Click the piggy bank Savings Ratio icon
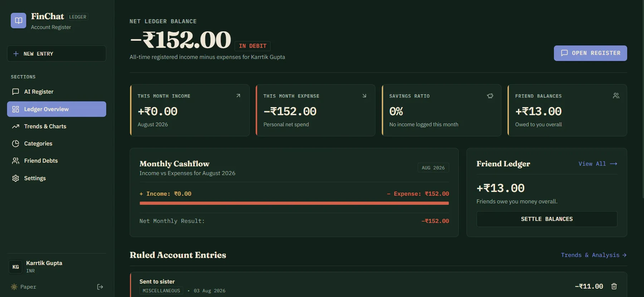 point(490,96)
